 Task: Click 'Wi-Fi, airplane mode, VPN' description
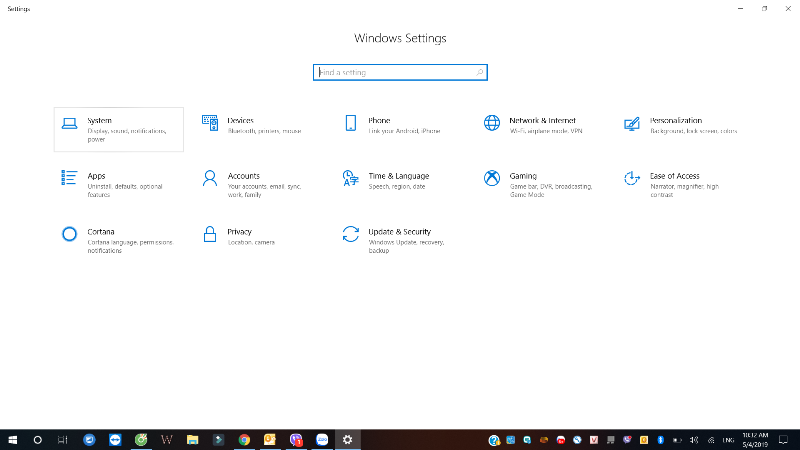point(545,131)
